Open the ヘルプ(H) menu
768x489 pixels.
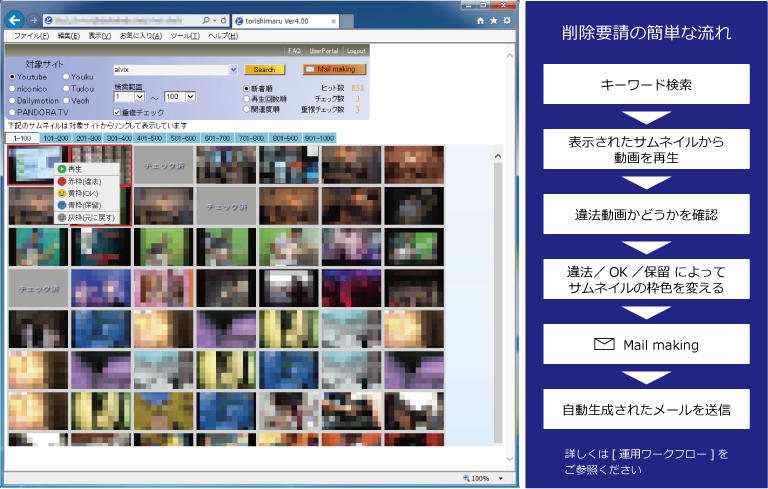223,36
